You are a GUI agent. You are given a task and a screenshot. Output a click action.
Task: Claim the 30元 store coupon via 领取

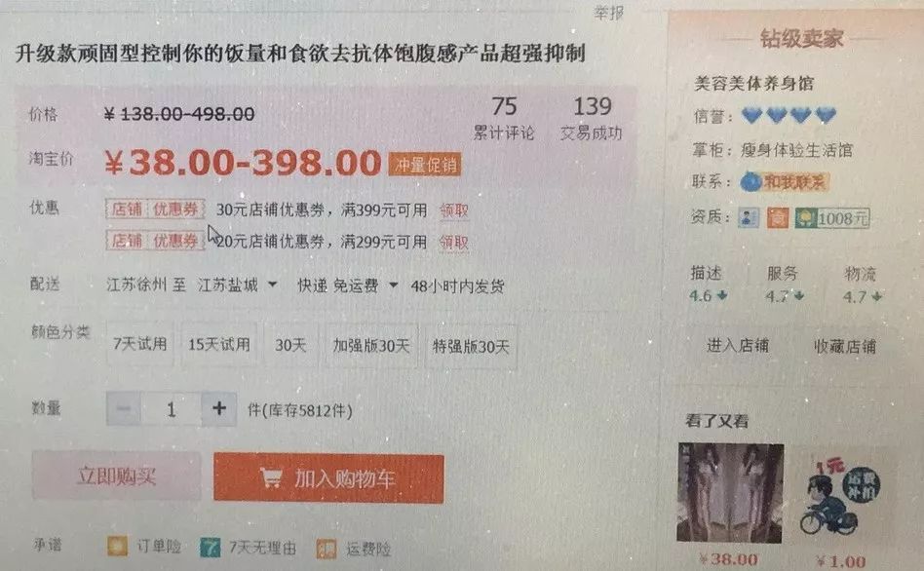coord(454,210)
